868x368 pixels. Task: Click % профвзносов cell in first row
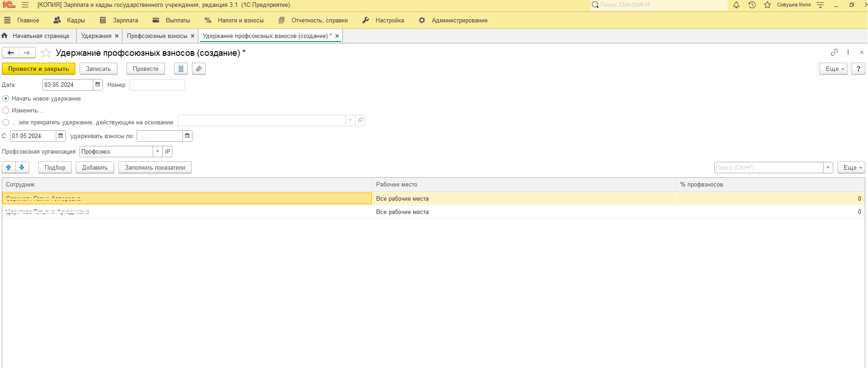pyautogui.click(x=770, y=198)
